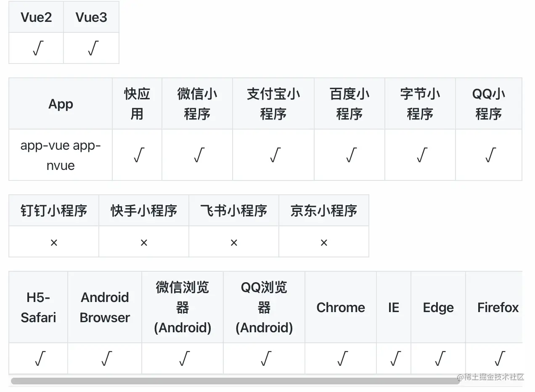Click the checkmark under 微信小程序
Viewport: 535px width, 392px height.
pyautogui.click(x=198, y=155)
